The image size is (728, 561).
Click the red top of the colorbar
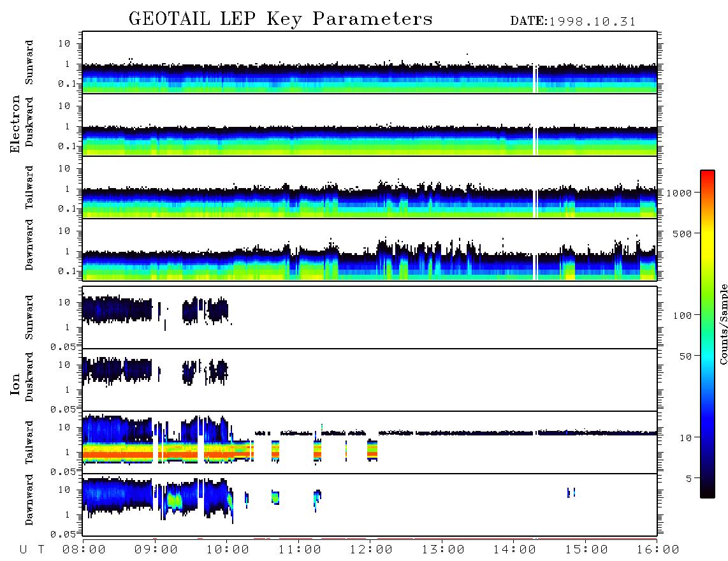tap(707, 177)
